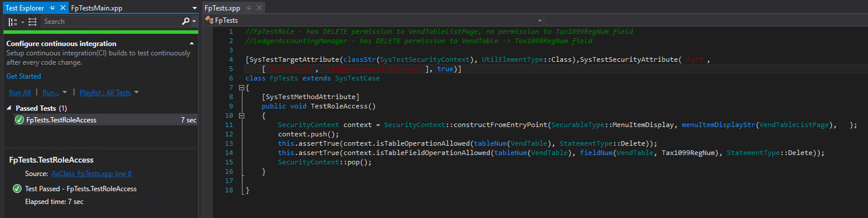Open the group-by tests icon in Test Explorer
This screenshot has height=218, width=868.
(13, 22)
